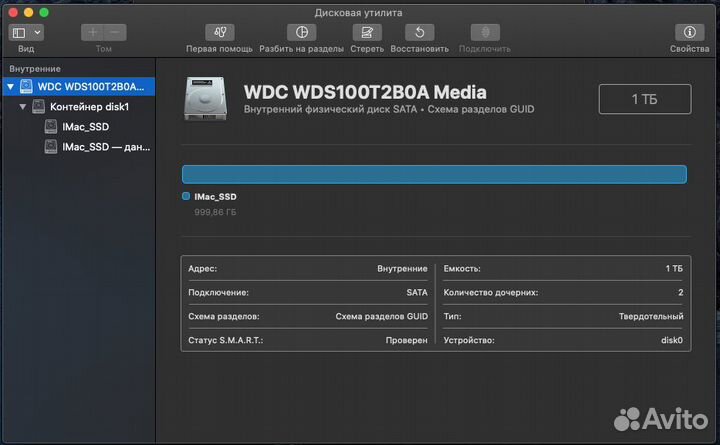Screen dimensions: 720x445
Task: Click the plus button to add volume
Action: tap(93, 33)
